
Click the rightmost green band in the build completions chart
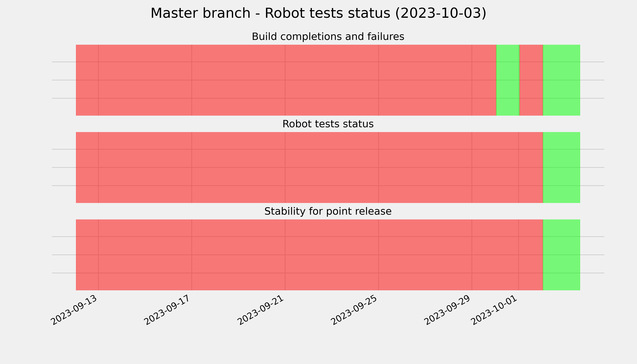561,80
